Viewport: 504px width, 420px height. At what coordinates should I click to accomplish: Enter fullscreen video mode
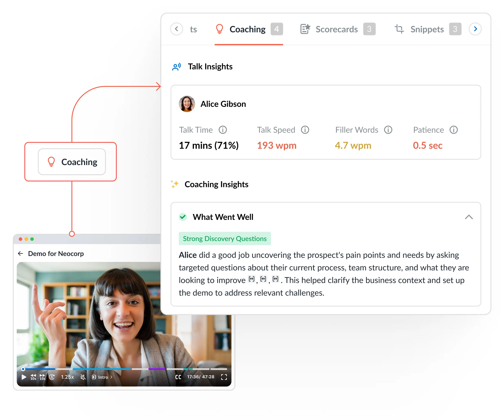click(x=224, y=377)
